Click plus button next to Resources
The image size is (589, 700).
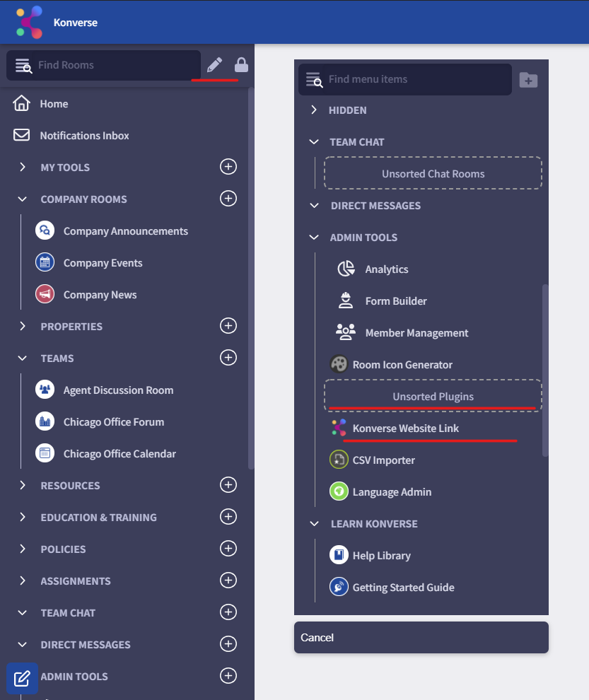pyautogui.click(x=228, y=484)
